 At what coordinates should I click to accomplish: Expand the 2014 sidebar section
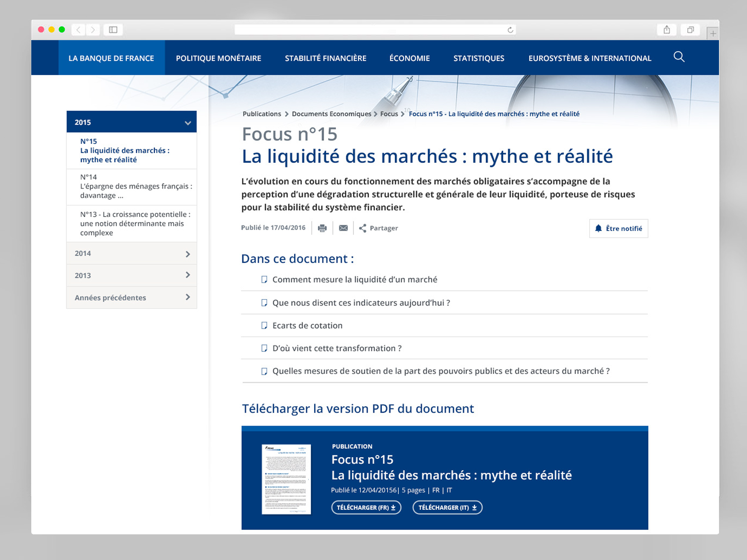[132, 253]
